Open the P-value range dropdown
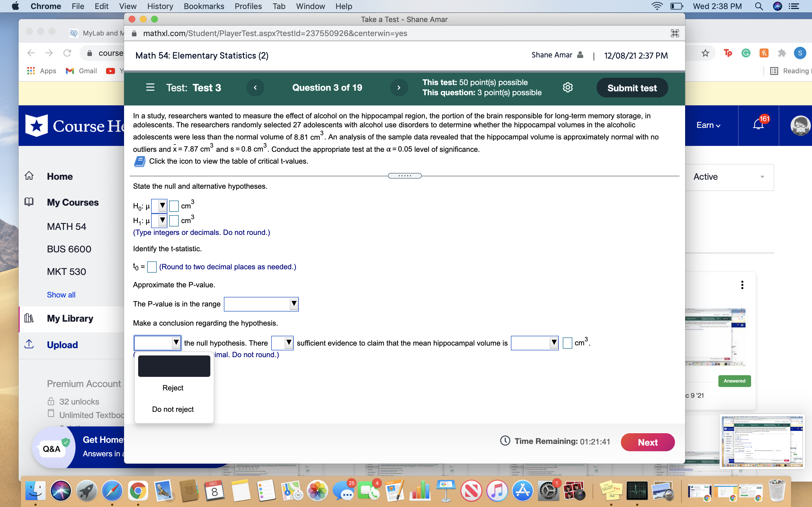 click(x=293, y=304)
